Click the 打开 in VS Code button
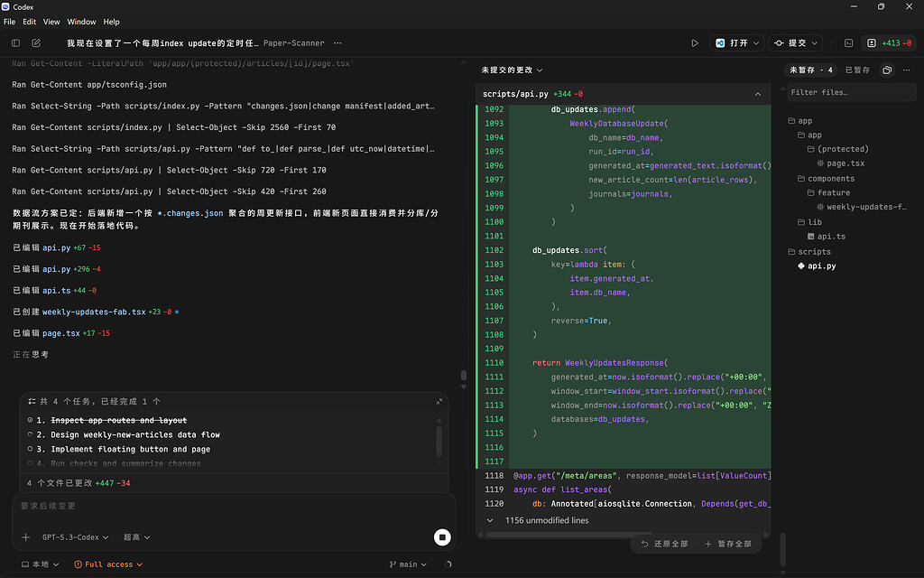The height and width of the screenshot is (578, 924). click(x=732, y=43)
